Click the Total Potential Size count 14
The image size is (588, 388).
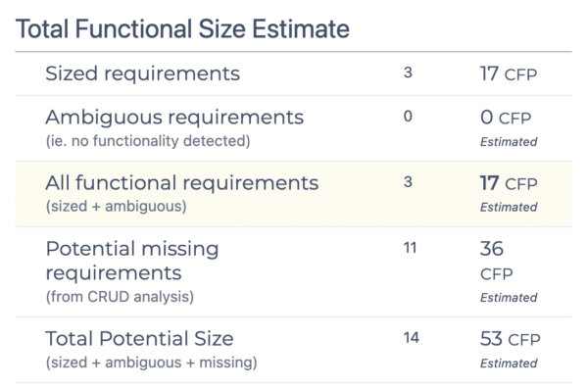pyautogui.click(x=412, y=338)
